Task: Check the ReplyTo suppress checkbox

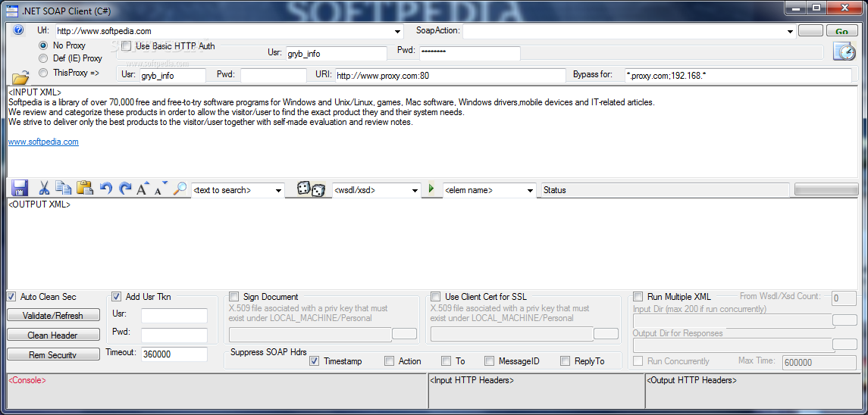Action: pyautogui.click(x=566, y=361)
